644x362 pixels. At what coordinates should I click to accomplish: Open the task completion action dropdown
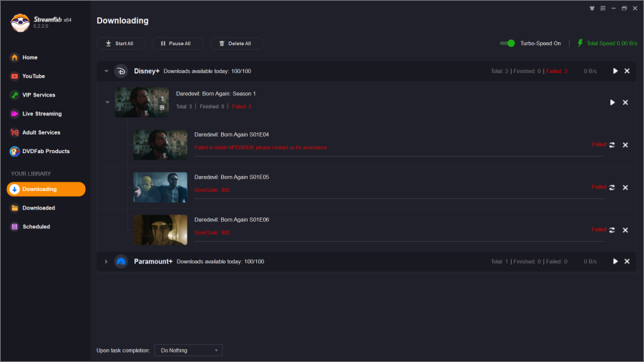(188, 351)
